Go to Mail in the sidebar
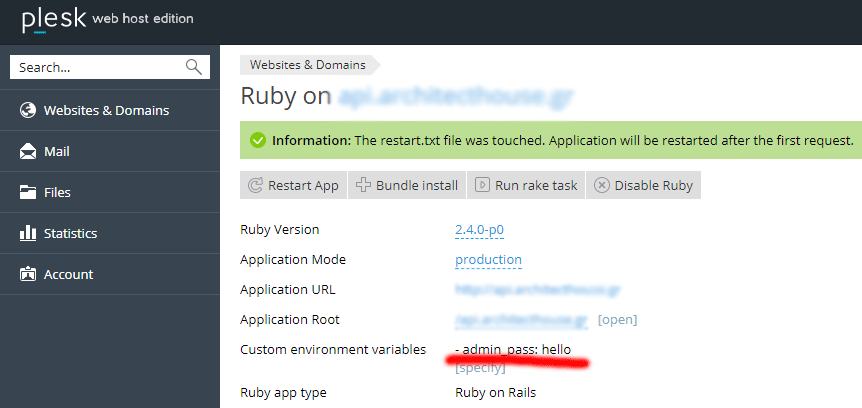The width and height of the screenshot is (862, 408). 56,152
